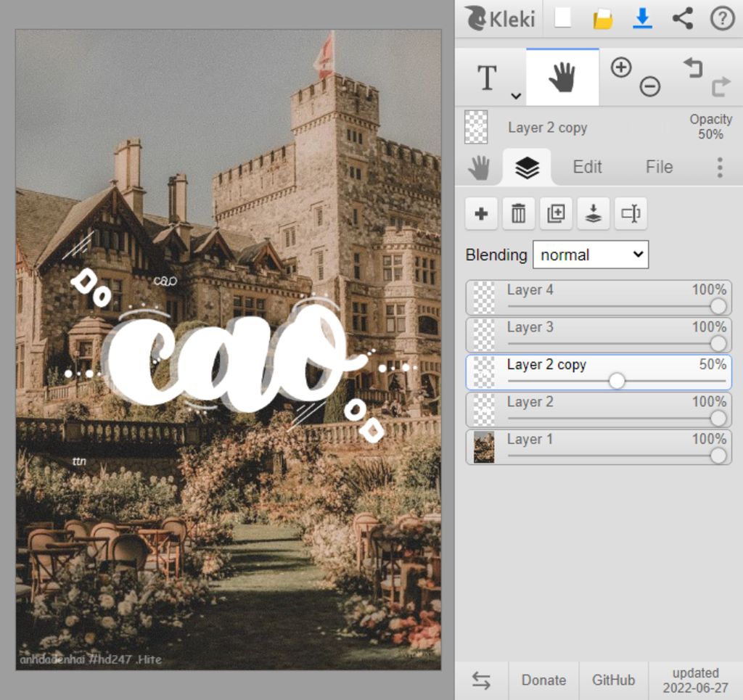743x700 pixels.
Task: Select Layer 3 in the list
Action: click(599, 335)
